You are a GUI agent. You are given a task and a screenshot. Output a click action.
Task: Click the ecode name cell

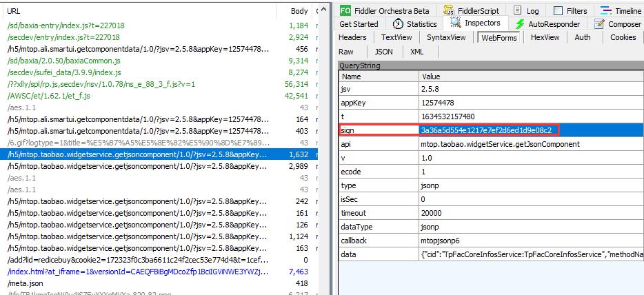point(379,172)
